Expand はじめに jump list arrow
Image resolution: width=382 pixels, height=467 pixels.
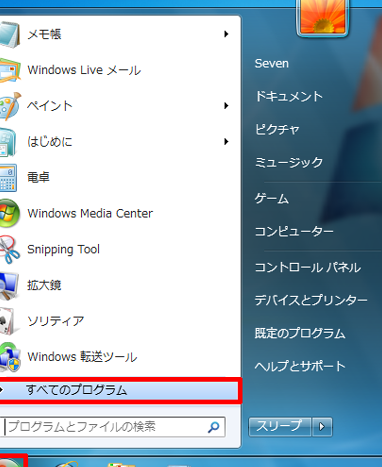226,142
